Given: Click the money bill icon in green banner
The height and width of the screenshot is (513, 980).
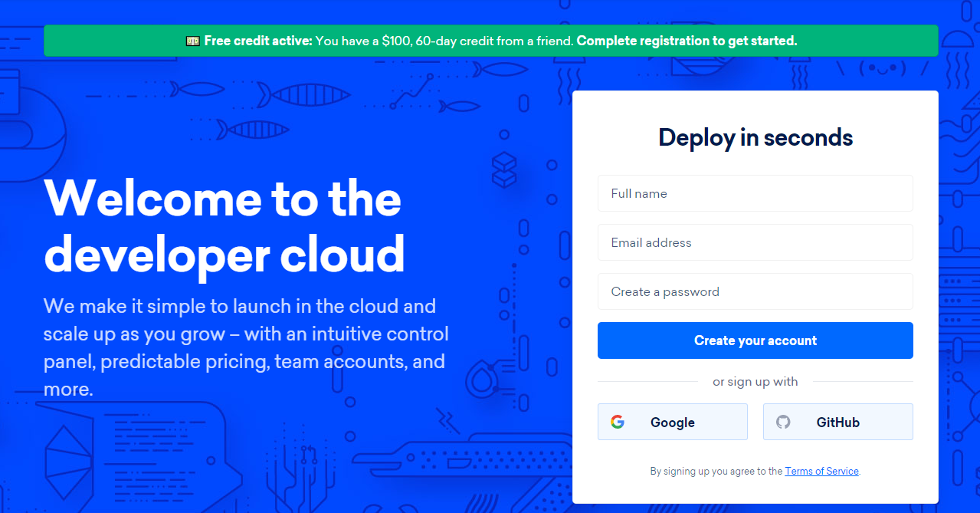Looking at the screenshot, I should pos(192,41).
